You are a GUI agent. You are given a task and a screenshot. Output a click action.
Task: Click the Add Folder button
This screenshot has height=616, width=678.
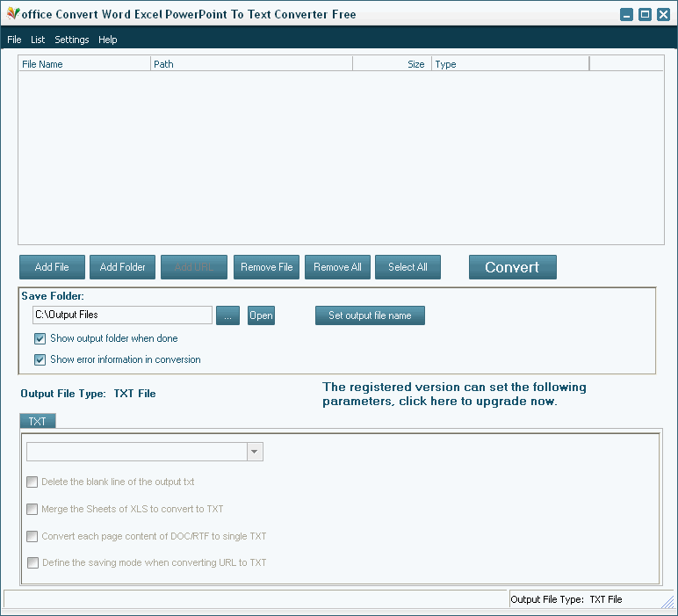click(x=122, y=267)
